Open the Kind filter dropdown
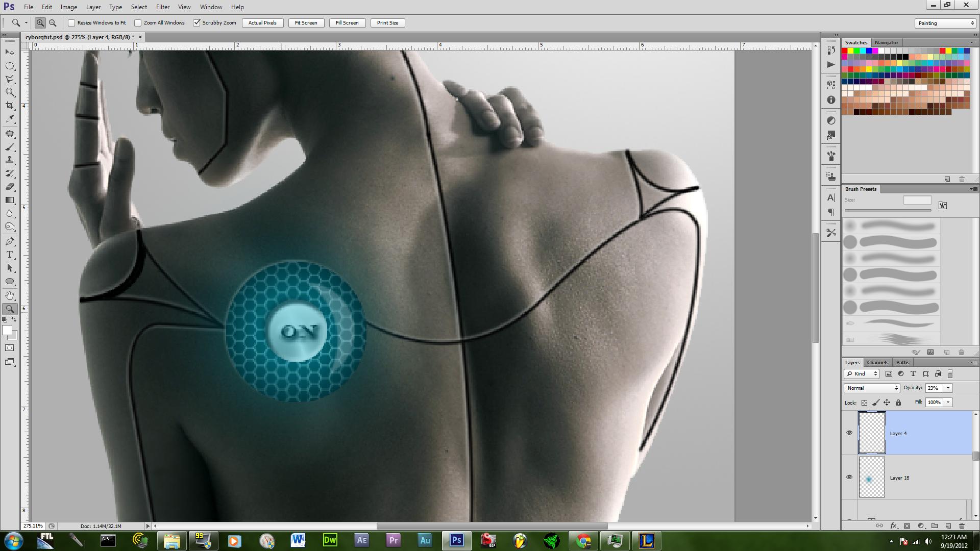This screenshot has width=980, height=551. coord(861,374)
